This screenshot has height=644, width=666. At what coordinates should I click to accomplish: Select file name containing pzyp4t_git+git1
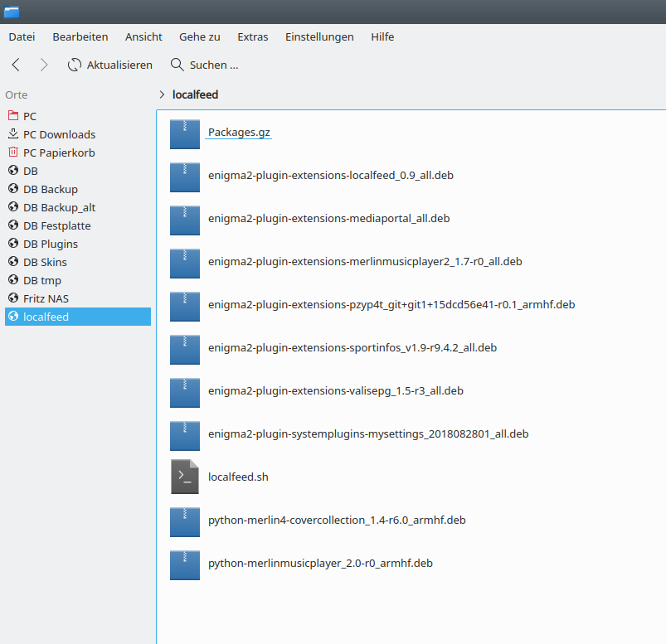(391, 304)
